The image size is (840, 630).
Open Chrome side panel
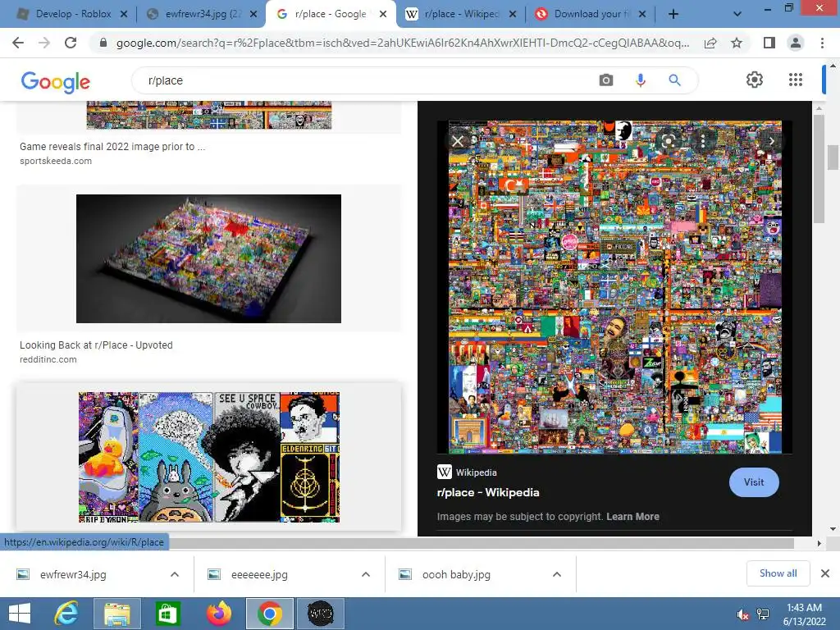coord(769,43)
